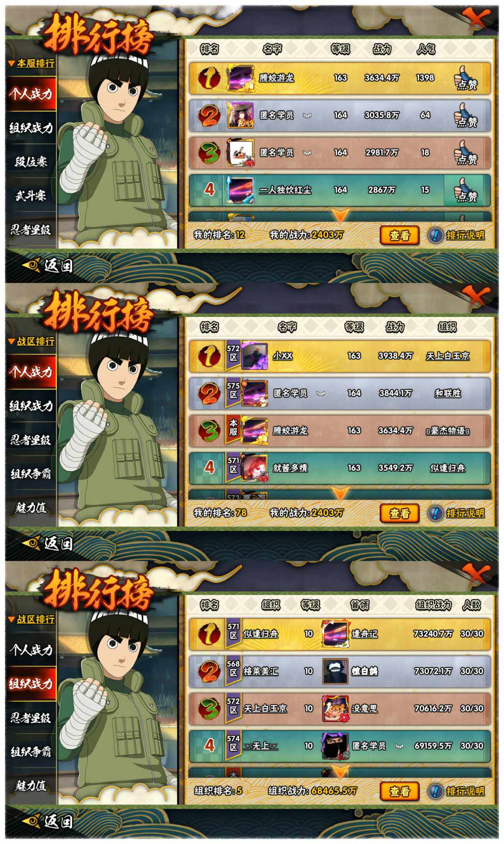Screen dimensions: 504x844
Task: Open 排行说明 beside 我的排名:78
Action: pyautogui.click(x=465, y=513)
